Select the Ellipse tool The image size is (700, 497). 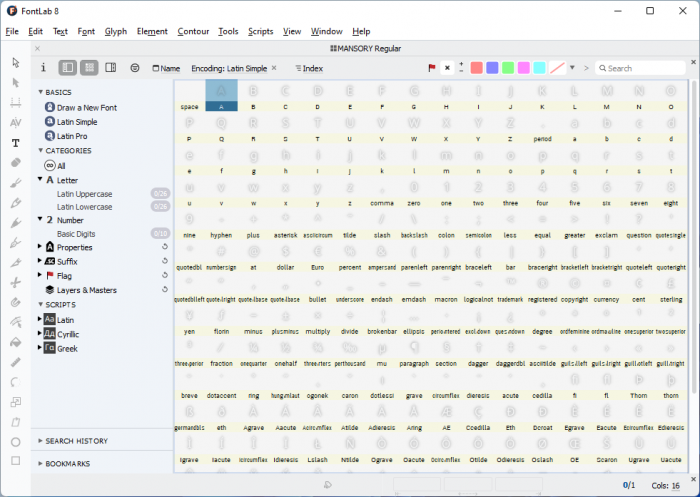tap(16, 441)
